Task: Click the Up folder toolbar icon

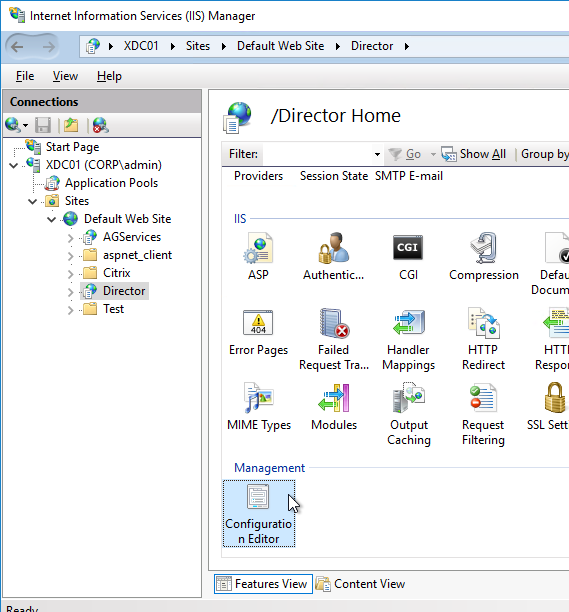Action: 71,125
